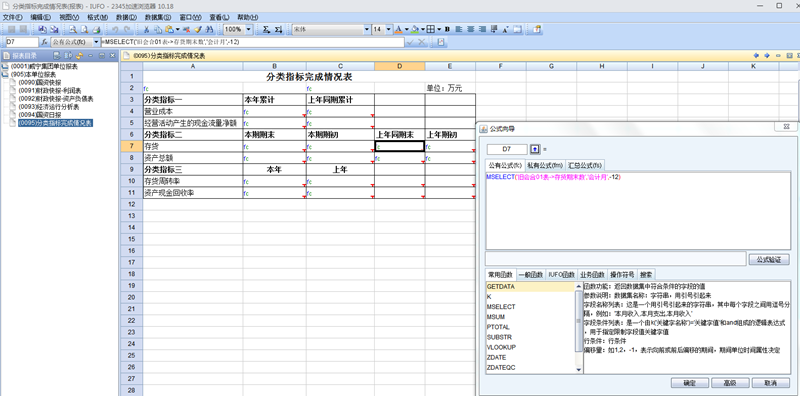Click the cell reference box showing D7

[x=22, y=42]
